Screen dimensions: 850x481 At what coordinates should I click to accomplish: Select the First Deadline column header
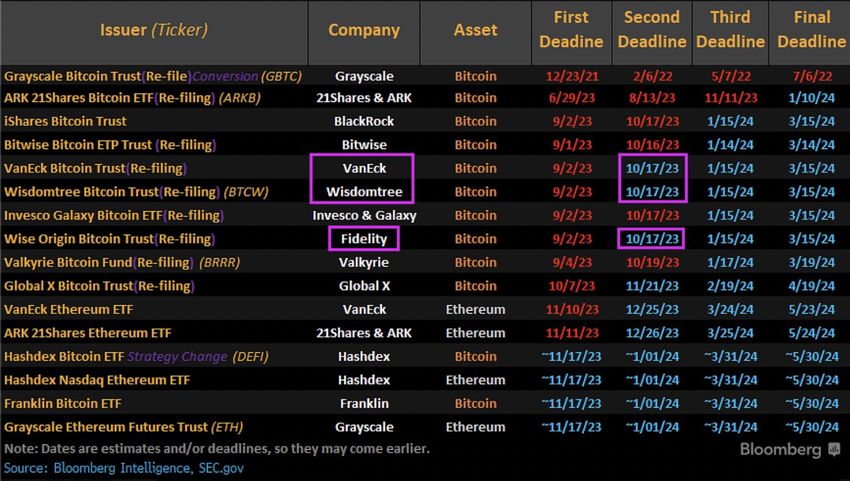click(572, 30)
